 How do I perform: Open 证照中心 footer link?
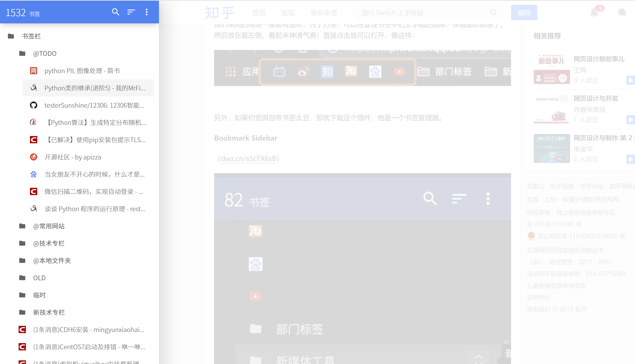(539, 297)
